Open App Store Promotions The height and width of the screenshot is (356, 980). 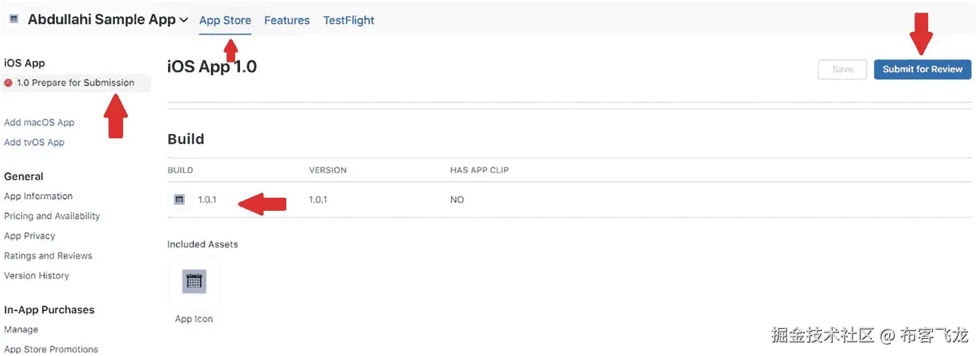tap(51, 349)
